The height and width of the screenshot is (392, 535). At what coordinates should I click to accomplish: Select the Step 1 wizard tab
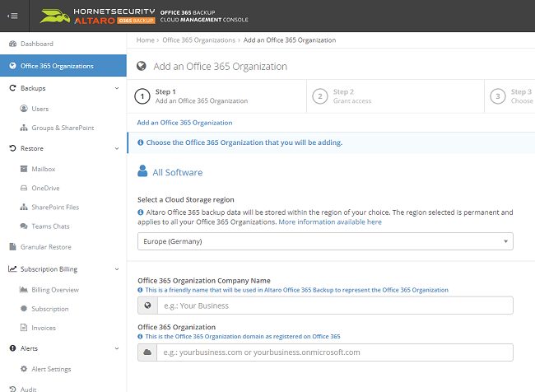coord(216,96)
